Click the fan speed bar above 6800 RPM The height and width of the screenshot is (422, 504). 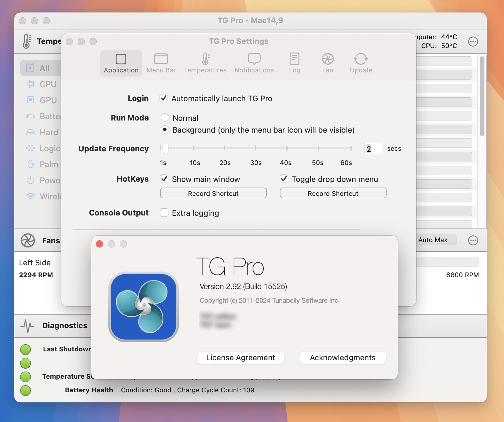point(447,262)
